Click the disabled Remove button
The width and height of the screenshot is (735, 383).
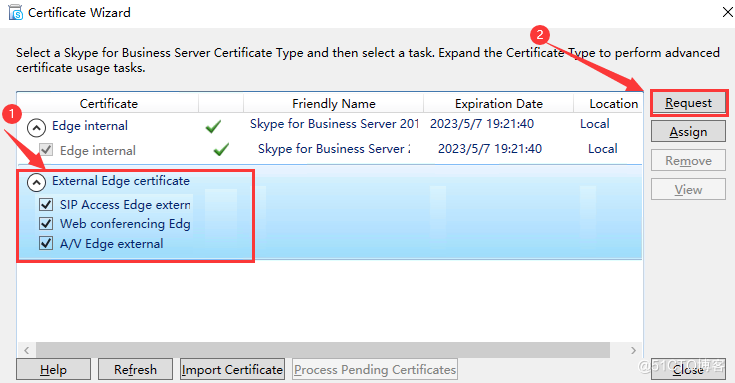point(688,161)
